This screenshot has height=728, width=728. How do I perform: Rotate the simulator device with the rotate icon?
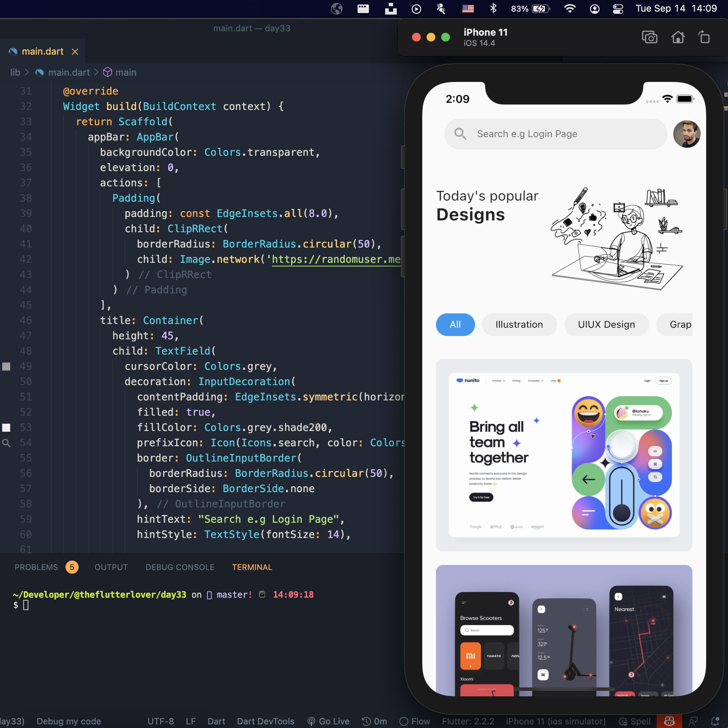(x=704, y=37)
